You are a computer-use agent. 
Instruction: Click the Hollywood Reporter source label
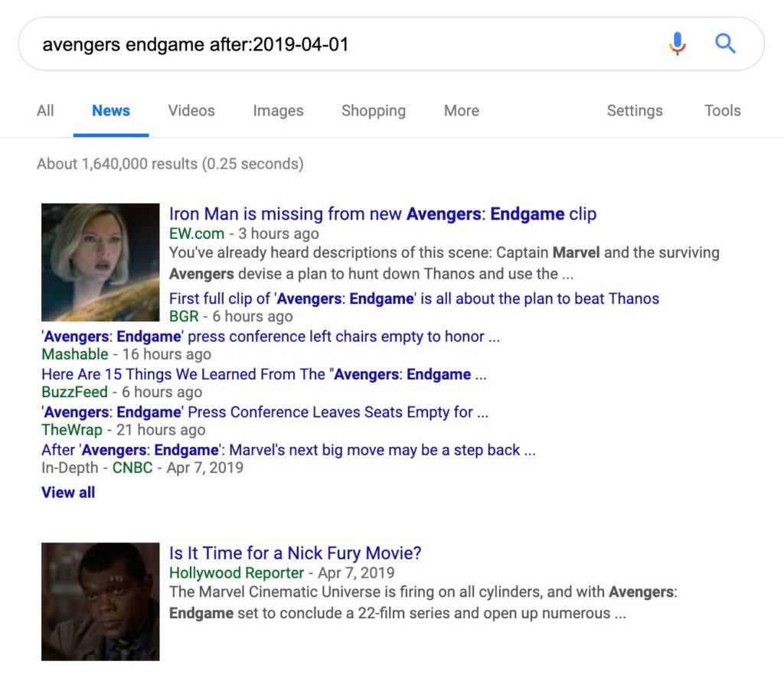(237, 572)
